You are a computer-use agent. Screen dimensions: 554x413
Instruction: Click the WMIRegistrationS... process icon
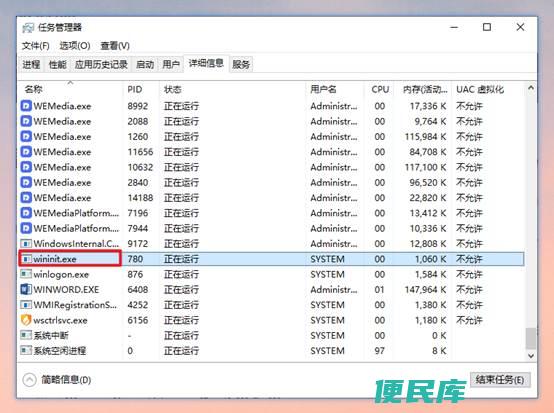pyautogui.click(x=26, y=305)
